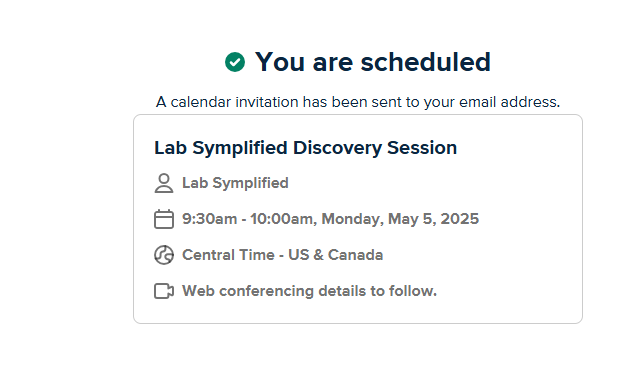Click the Lab Symplified Discovery Session title

[x=305, y=148]
